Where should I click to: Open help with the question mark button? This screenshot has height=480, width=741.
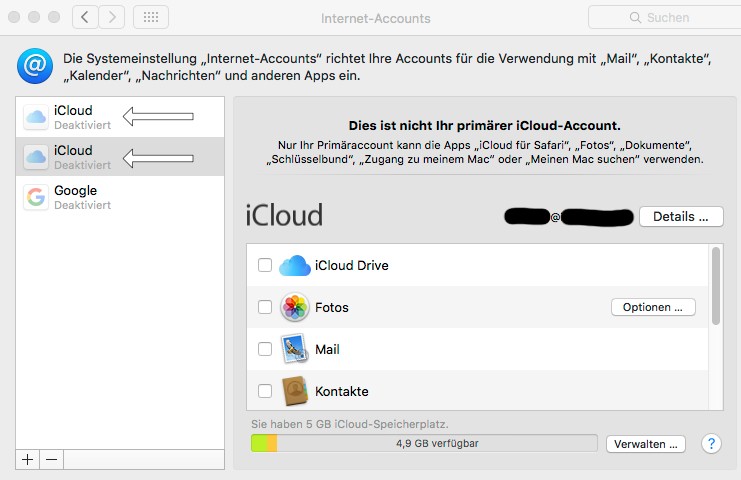pos(711,444)
